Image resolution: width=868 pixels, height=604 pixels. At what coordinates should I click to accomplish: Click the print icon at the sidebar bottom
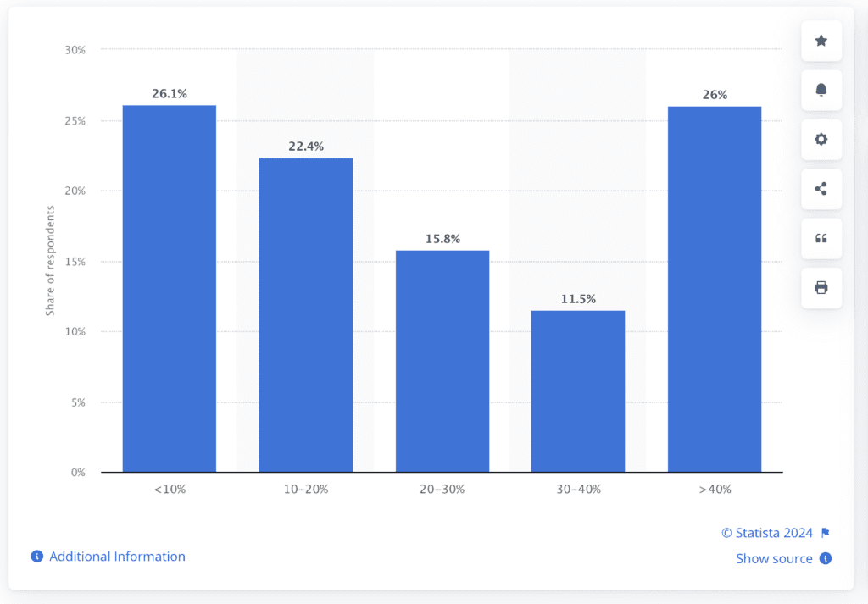pyautogui.click(x=821, y=288)
